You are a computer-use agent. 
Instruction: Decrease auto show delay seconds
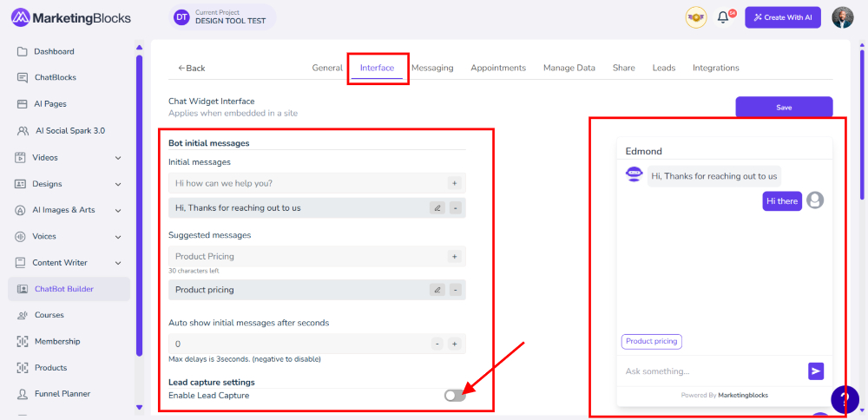coord(437,344)
